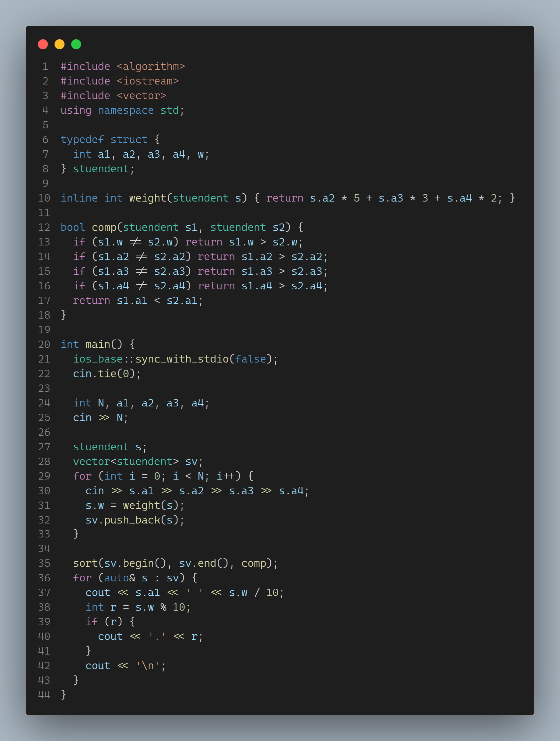Click 'typedef' keyword on line 6
This screenshot has height=741, width=560.
click(82, 139)
